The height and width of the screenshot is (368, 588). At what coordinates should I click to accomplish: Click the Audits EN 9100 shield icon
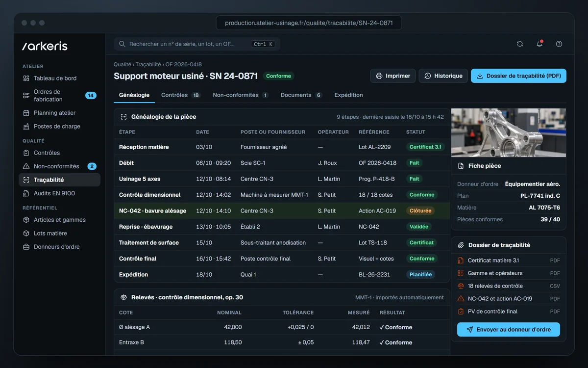(26, 193)
